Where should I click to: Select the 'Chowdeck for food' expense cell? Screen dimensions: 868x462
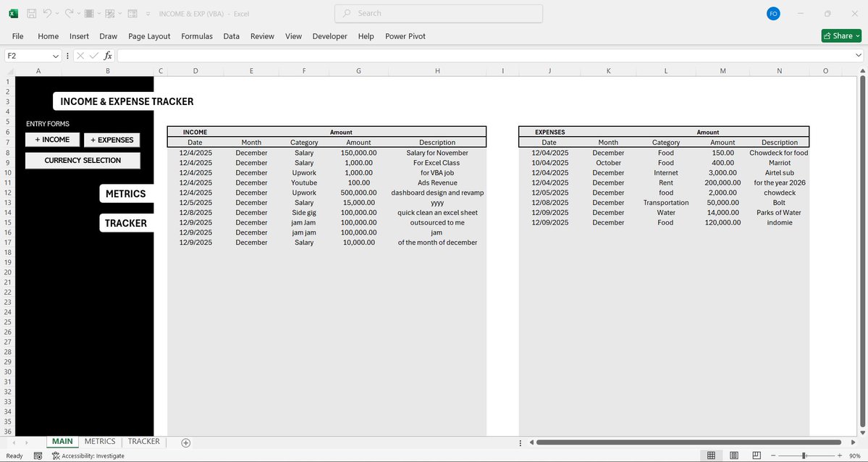[779, 153]
